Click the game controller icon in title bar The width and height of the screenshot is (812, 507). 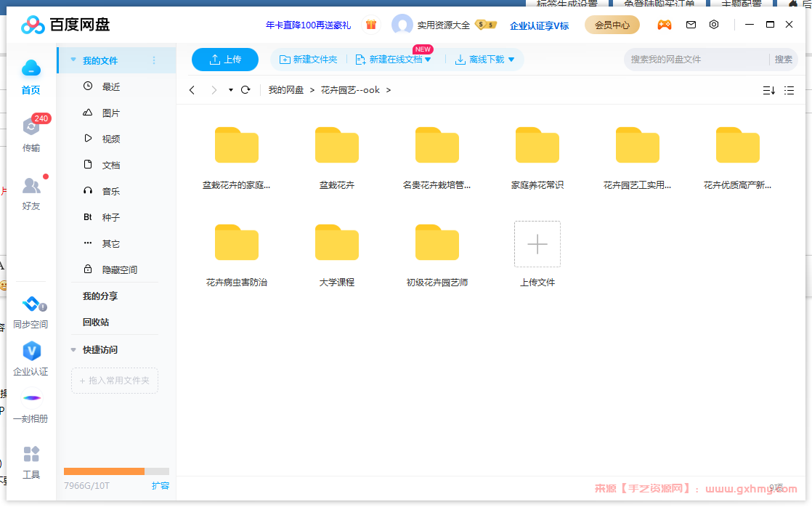(665, 25)
